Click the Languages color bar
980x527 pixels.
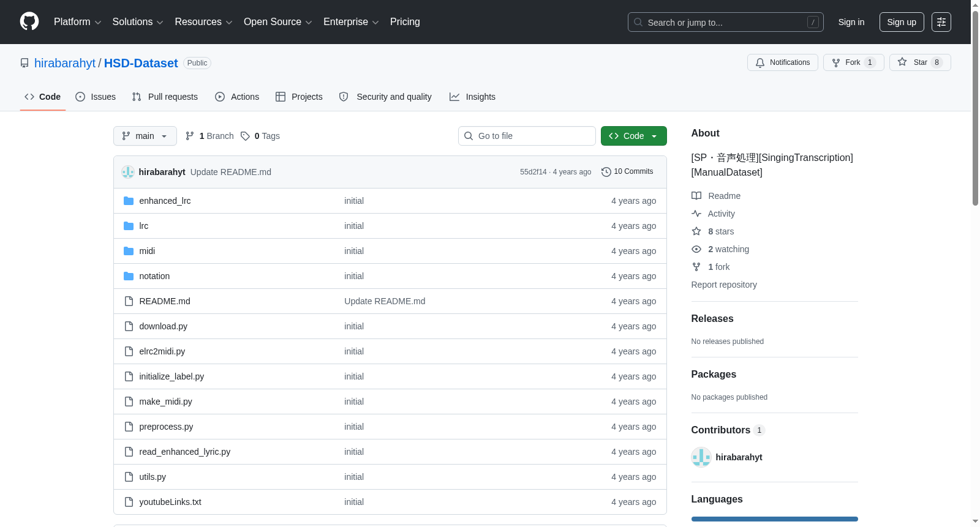775,519
